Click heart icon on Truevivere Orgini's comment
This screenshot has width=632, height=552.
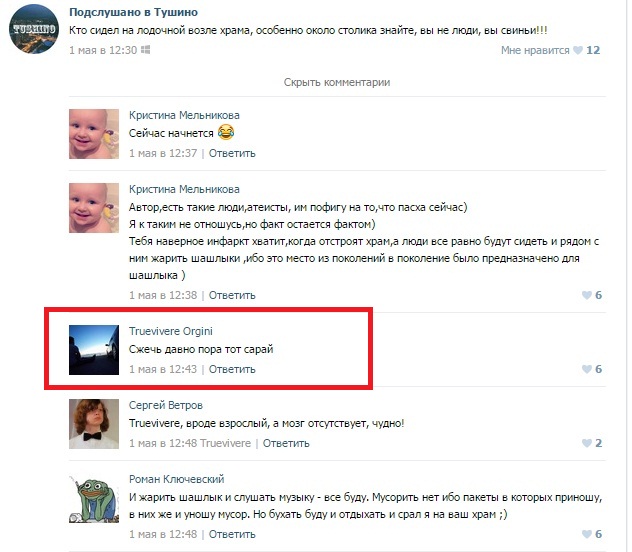[587, 369]
